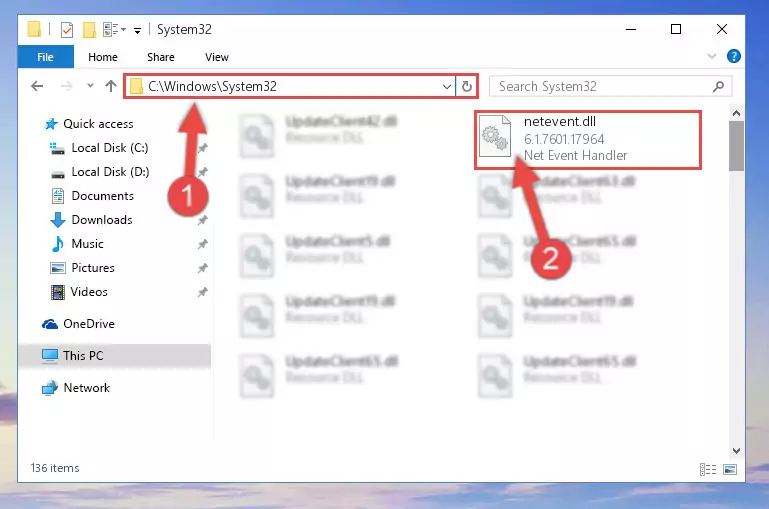This screenshot has height=509, width=769.
Task: Open the recent locations dropdown
Action: pos(90,86)
